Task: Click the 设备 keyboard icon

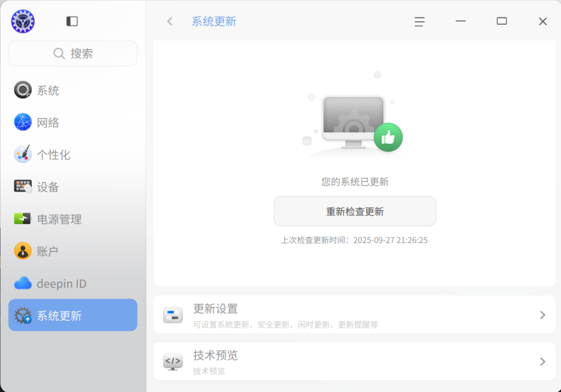Action: [x=23, y=187]
